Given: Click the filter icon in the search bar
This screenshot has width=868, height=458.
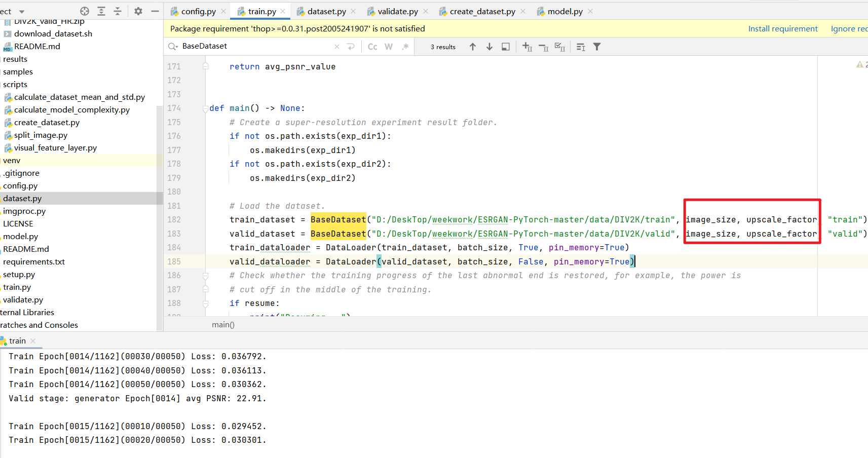Looking at the screenshot, I should (596, 46).
